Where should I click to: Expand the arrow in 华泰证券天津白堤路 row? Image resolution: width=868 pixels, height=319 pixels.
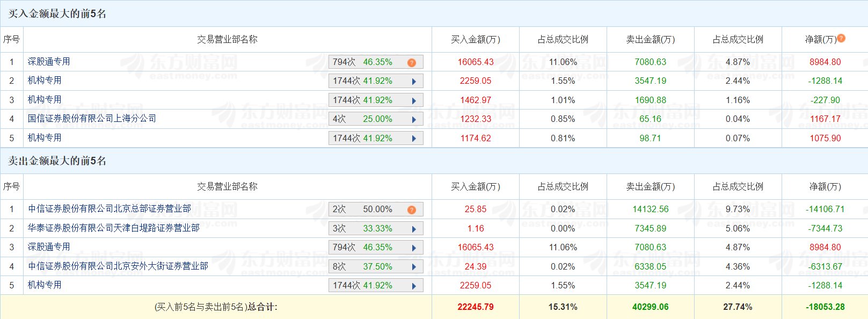(x=414, y=229)
